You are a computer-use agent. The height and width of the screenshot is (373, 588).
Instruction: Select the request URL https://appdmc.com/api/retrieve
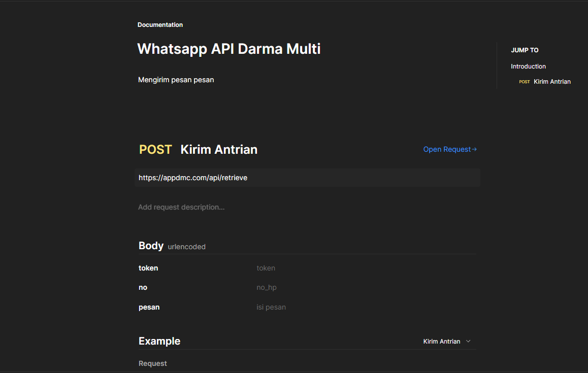pos(193,178)
